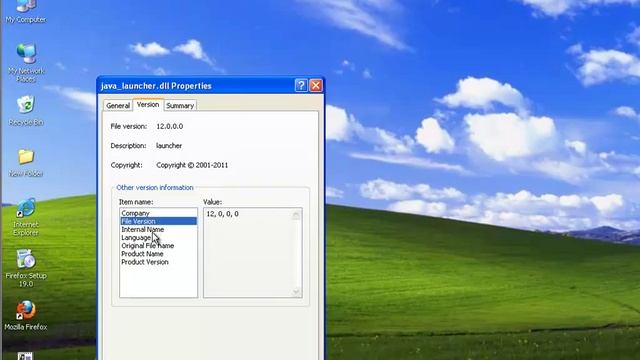Close the java_launcher.dll Properties dialog
This screenshot has height=360, width=640.
[x=316, y=85]
